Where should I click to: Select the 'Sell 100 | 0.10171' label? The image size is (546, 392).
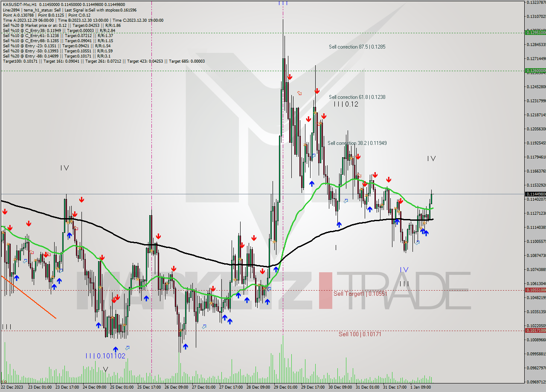point(360,334)
